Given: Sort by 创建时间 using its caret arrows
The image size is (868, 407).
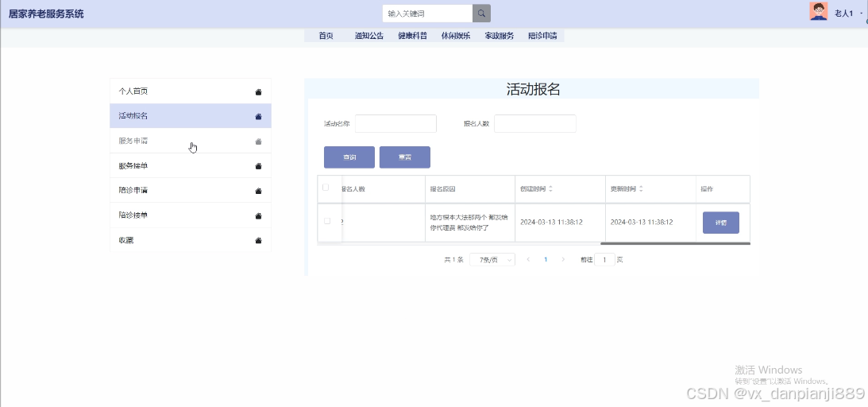Looking at the screenshot, I should point(550,189).
